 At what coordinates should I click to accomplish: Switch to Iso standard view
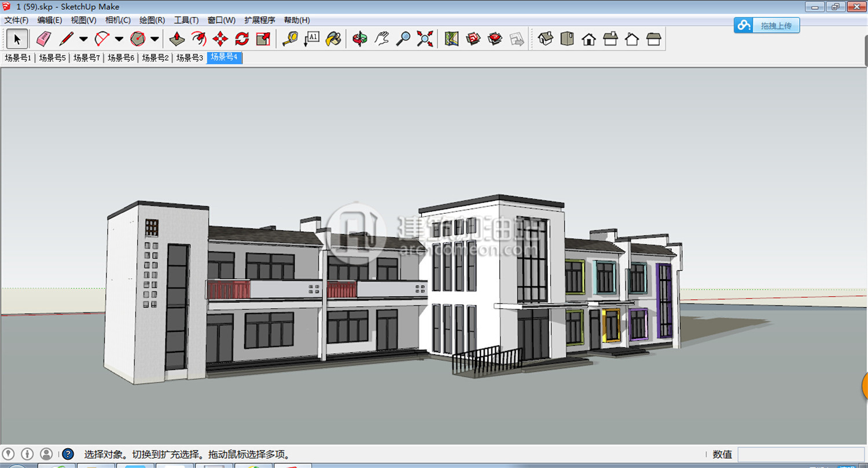pyautogui.click(x=545, y=39)
